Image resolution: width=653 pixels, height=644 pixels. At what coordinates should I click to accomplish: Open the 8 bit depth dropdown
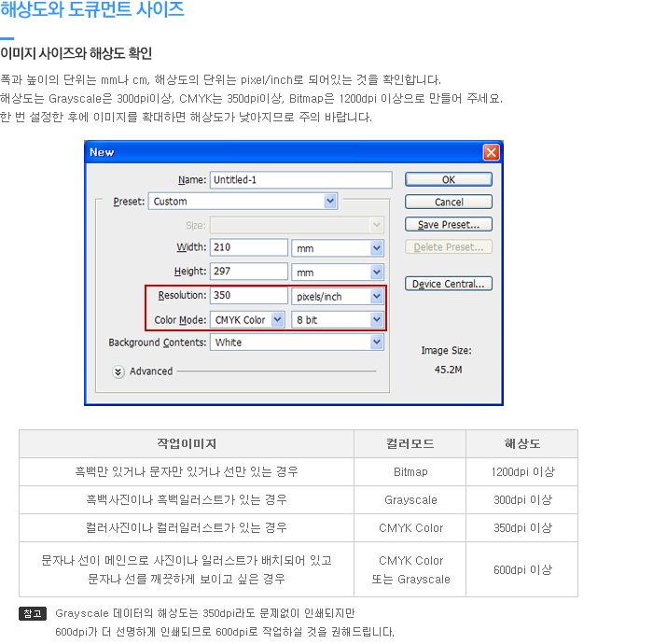point(338,320)
